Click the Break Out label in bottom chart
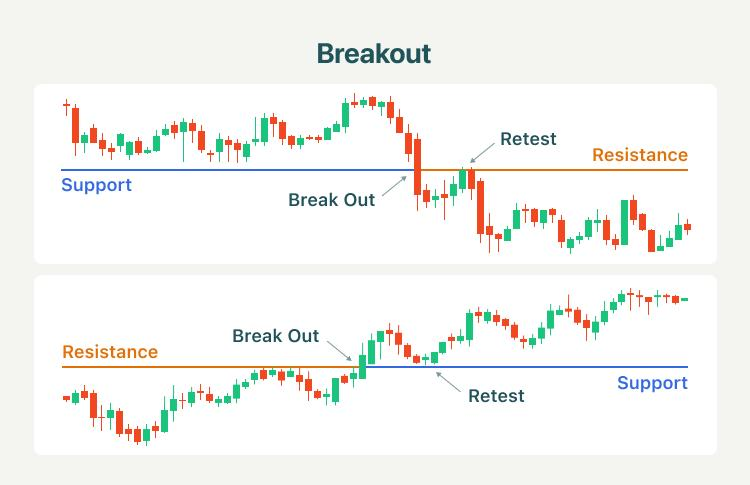Viewport: 750px width, 485px height. [x=276, y=336]
